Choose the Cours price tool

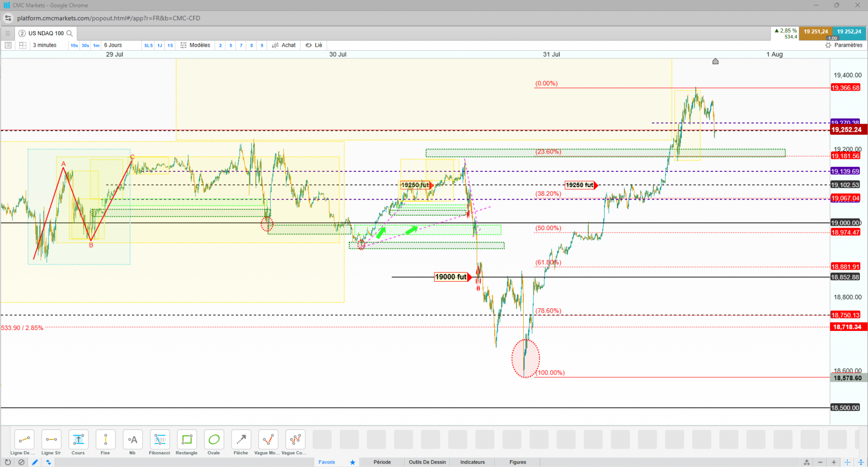pos(78,440)
